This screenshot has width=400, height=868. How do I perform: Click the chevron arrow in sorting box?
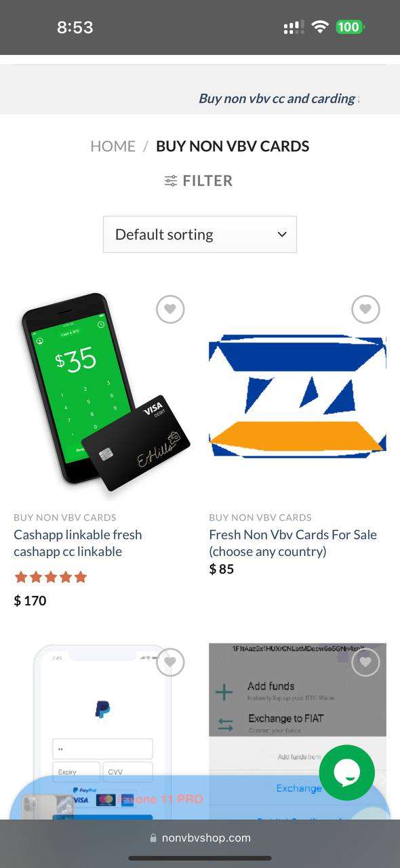282,235
